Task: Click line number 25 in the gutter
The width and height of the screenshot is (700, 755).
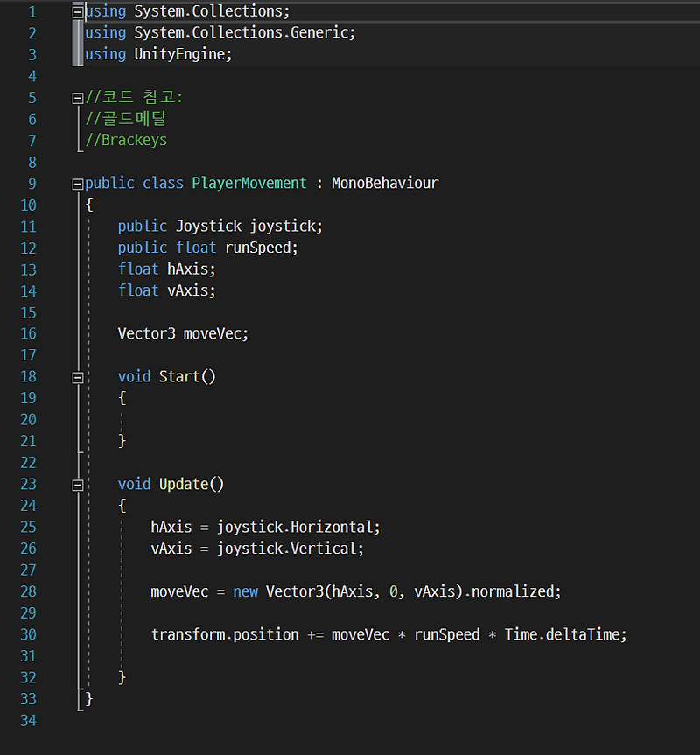Action: click(x=28, y=527)
